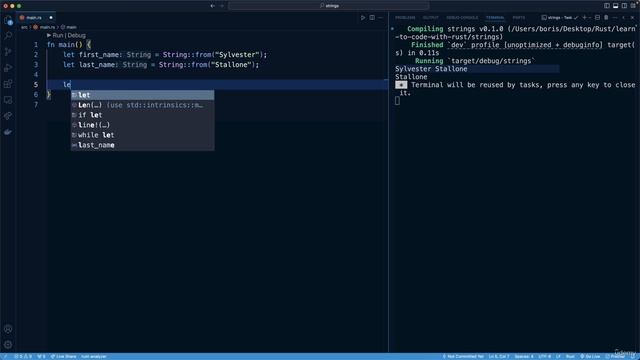The height and width of the screenshot is (360, 640).
Task: Maximize the panel with chevron icon
Action: (624, 18)
